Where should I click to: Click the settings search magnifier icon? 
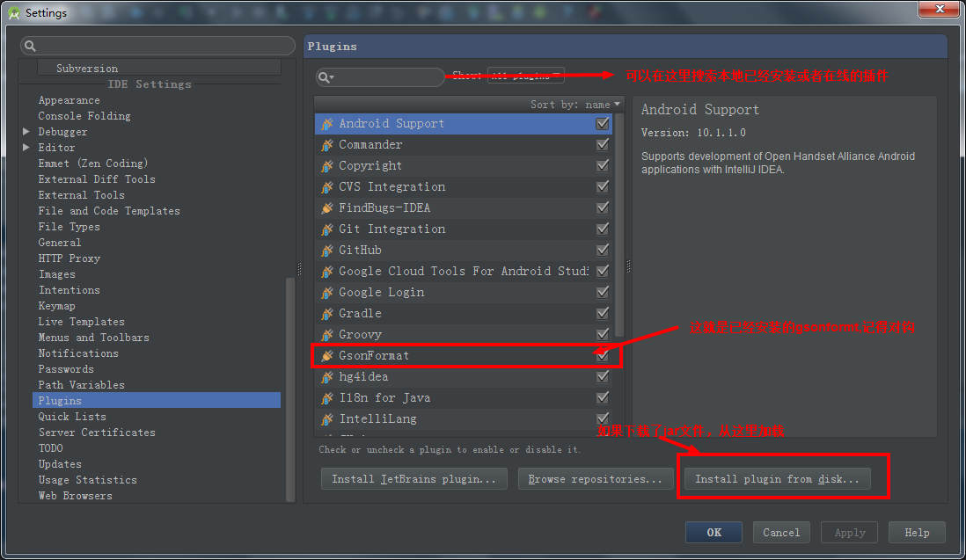click(30, 46)
